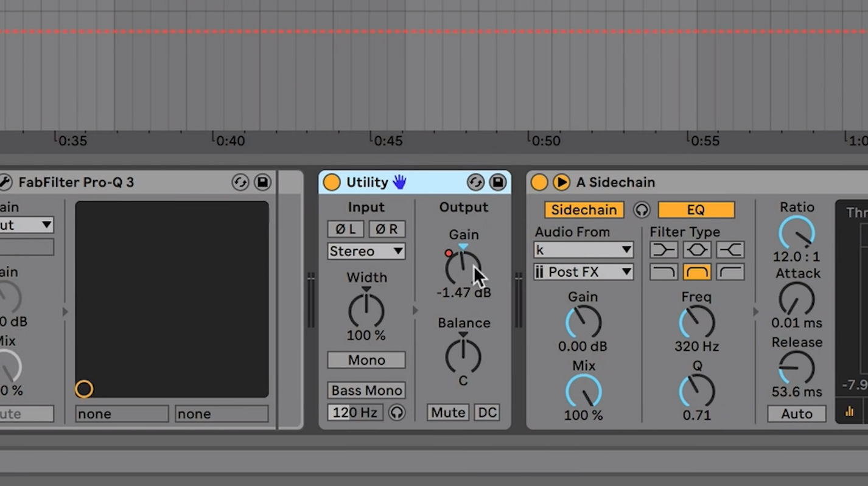Select the low shelf filter type
Screen dimensions: 868x486
pos(663,249)
